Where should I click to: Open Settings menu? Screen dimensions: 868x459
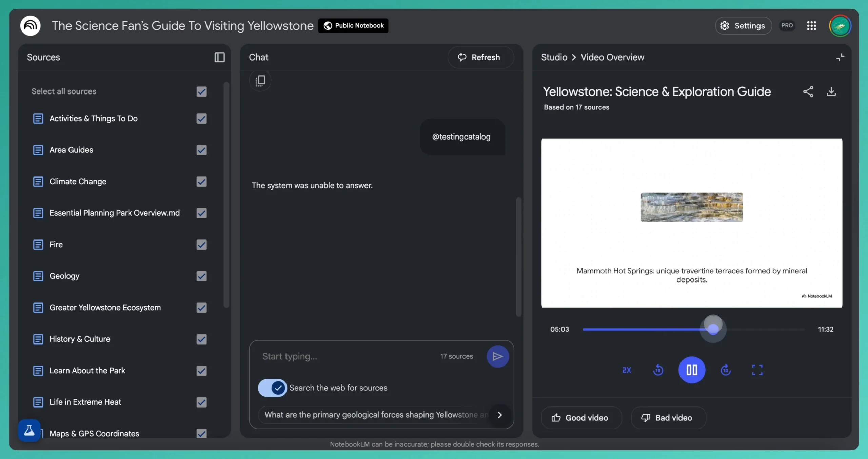(743, 26)
